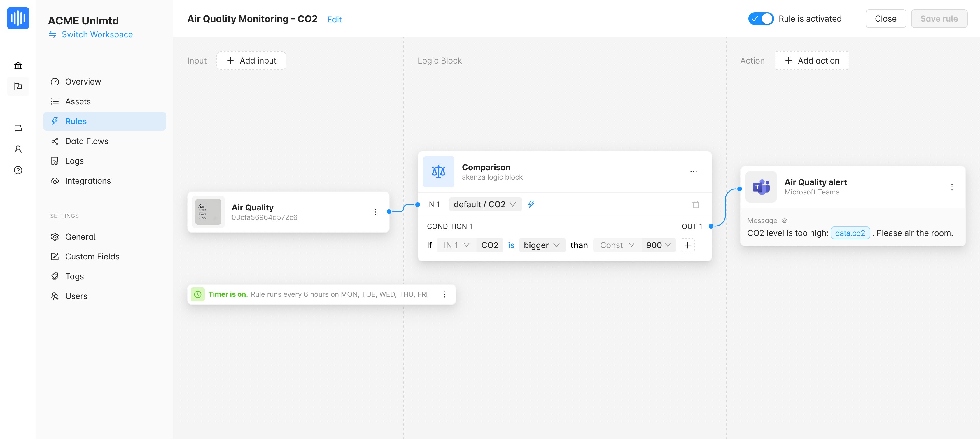Click the Switch Workspace arrows icon
This screenshot has height=439, width=980.
(x=52, y=35)
